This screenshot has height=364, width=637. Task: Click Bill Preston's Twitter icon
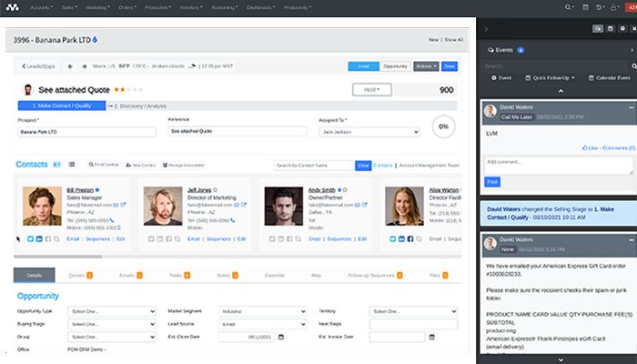[x=30, y=238]
